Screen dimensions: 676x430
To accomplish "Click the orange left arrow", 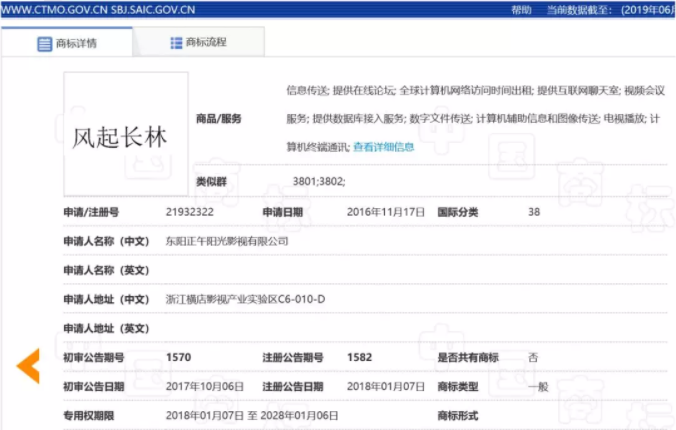I will coord(28,365).
